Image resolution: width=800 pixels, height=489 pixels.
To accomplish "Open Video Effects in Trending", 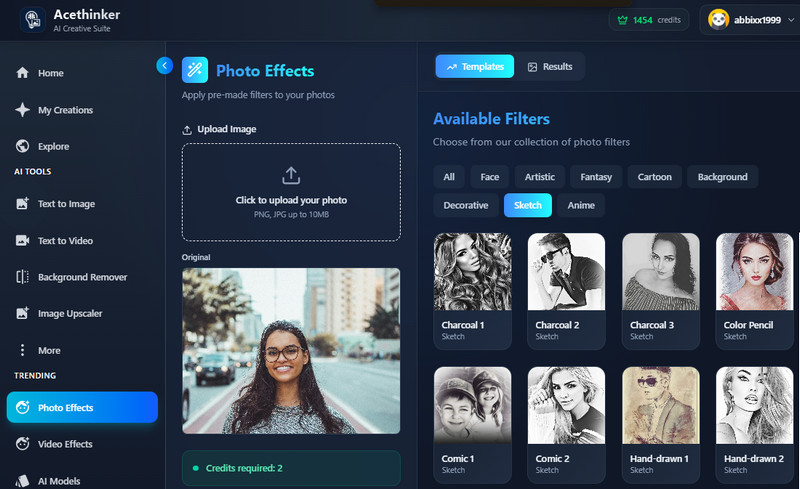I will [82, 444].
